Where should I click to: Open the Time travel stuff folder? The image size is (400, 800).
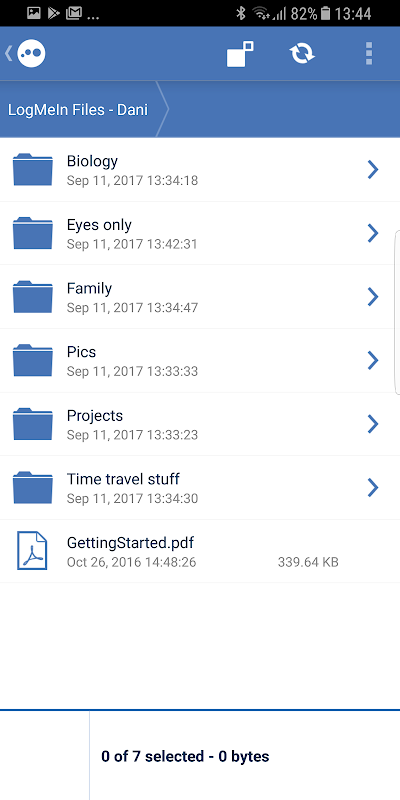200,487
